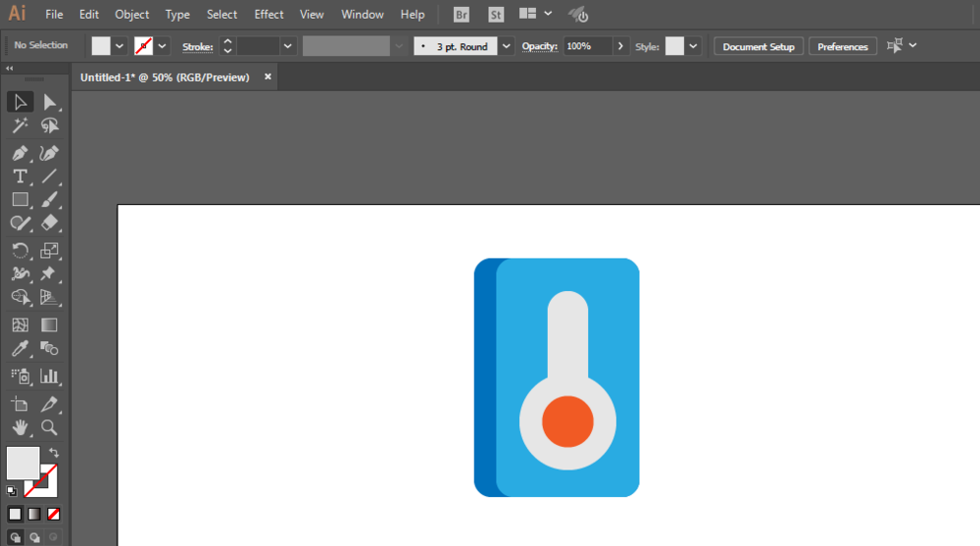Open the File menu
The height and width of the screenshot is (546, 980).
(x=54, y=15)
